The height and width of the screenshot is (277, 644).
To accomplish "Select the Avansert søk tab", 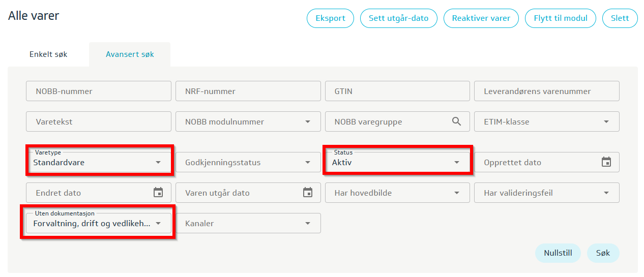I will (130, 54).
